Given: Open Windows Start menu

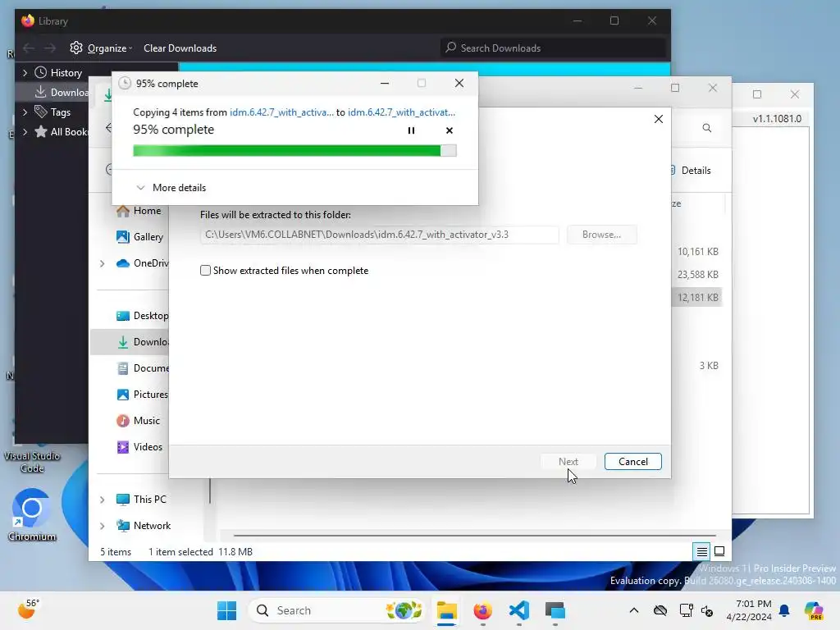Looking at the screenshot, I should coord(226,610).
